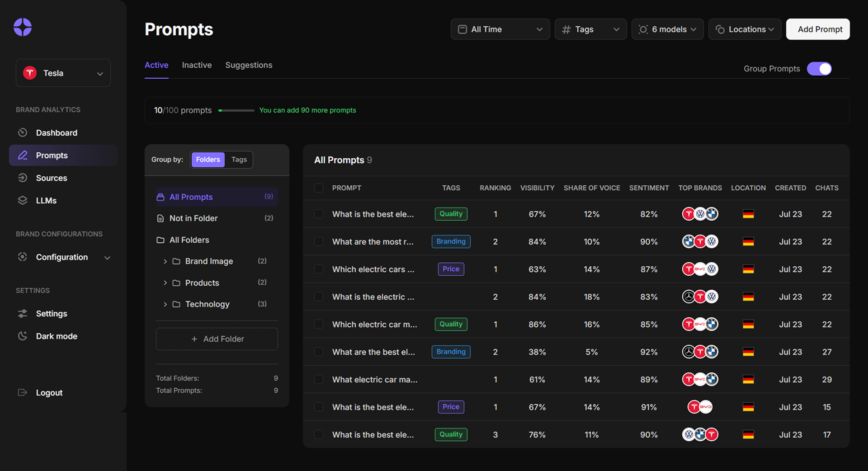Click the Dark mode moon icon
The image size is (868, 471).
click(x=23, y=336)
